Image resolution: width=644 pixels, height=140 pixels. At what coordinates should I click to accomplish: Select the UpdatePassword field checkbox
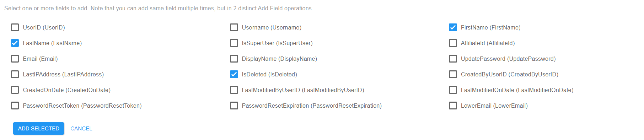[x=453, y=59]
